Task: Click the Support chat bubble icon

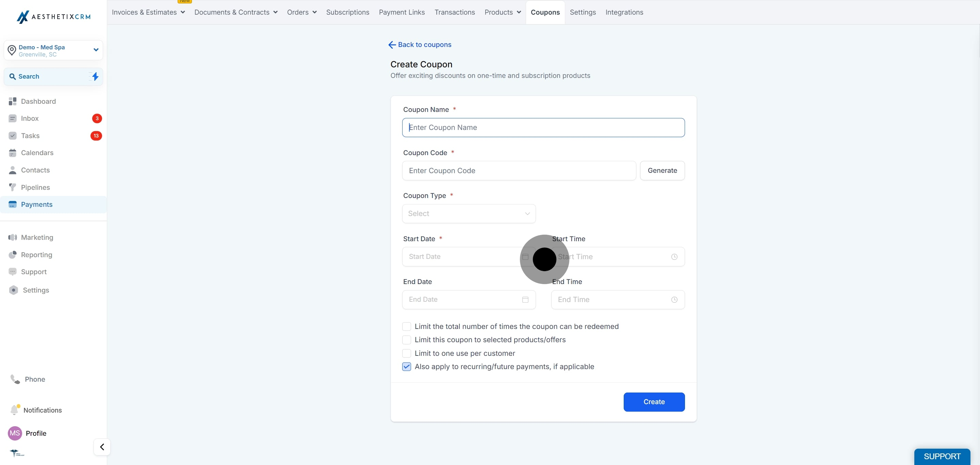Action: click(x=13, y=272)
